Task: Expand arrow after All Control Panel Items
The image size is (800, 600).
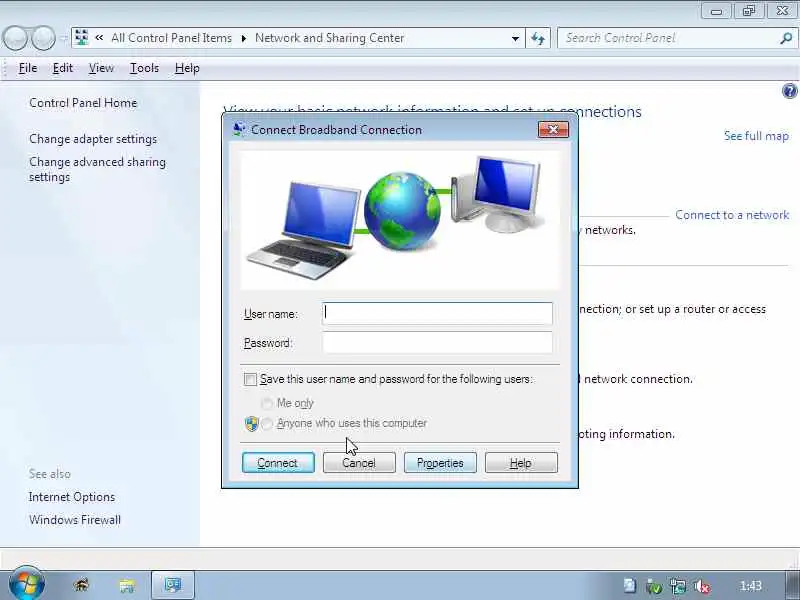Action: [244, 38]
